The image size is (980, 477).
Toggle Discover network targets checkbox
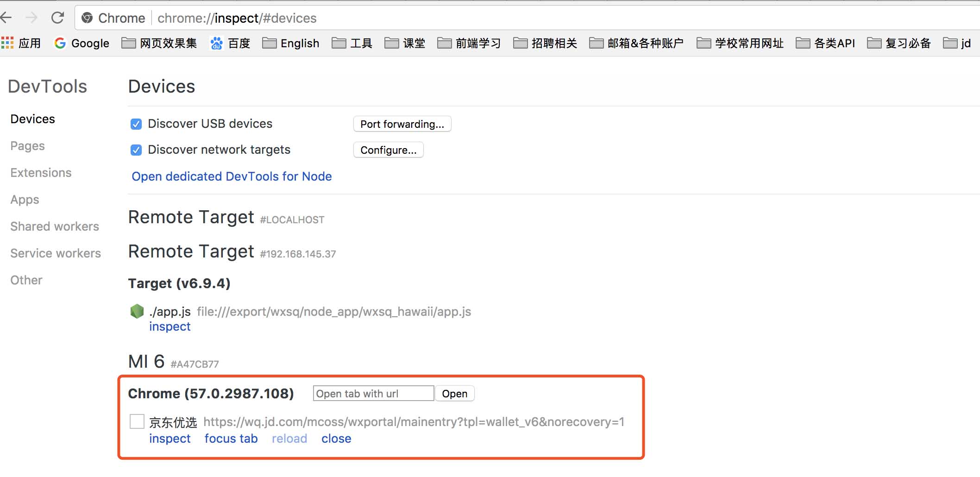[136, 150]
